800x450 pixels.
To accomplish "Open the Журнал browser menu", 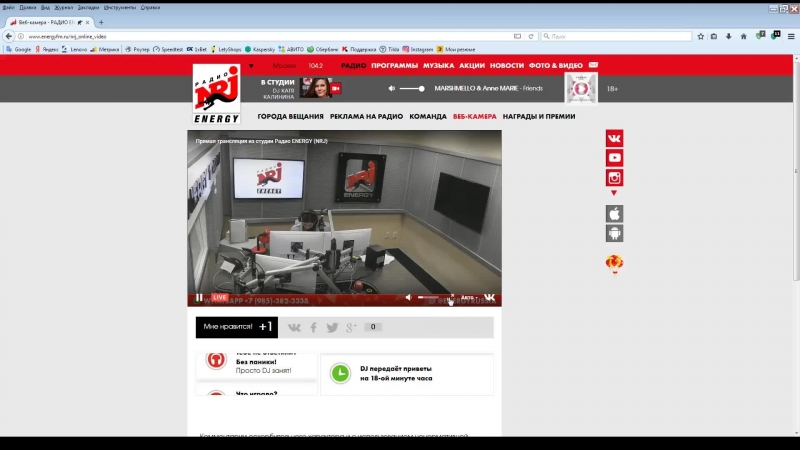I will 64,8.
